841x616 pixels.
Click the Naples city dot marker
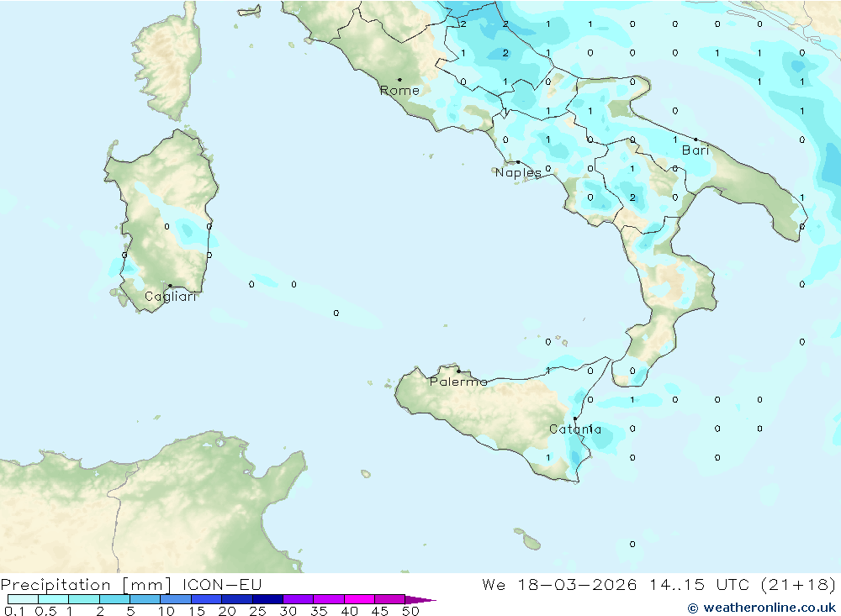coord(518,162)
